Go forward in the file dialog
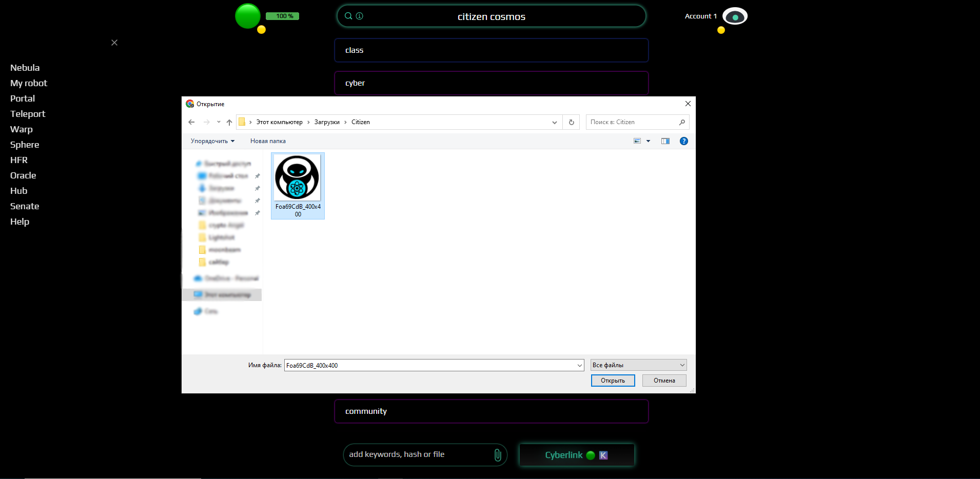The height and width of the screenshot is (479, 980). (207, 122)
